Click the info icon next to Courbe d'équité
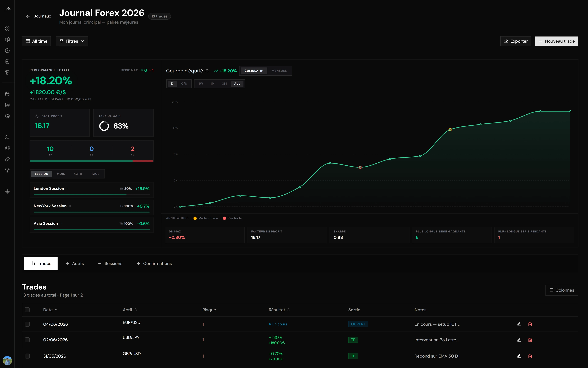Screen dimensions: 588x368 coord(207,71)
